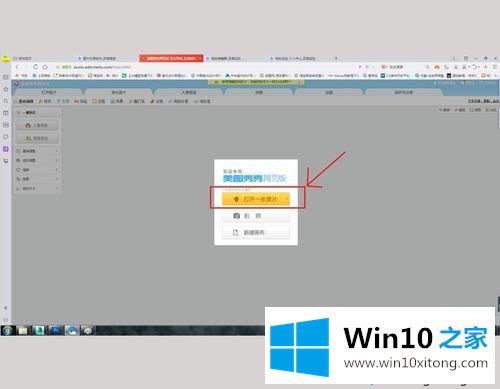Expand the 基础调整 row in left panel
Viewport: 500px width, 389px height.
[x=37, y=151]
